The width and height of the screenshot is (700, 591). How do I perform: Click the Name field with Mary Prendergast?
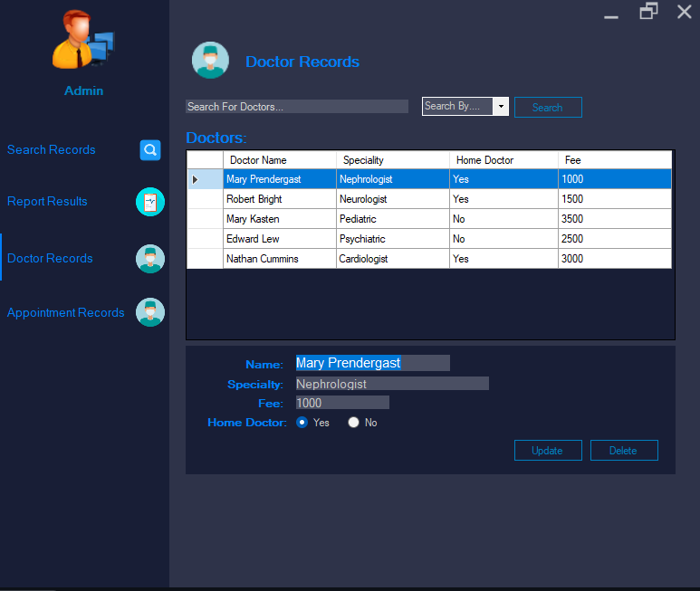[373, 363]
